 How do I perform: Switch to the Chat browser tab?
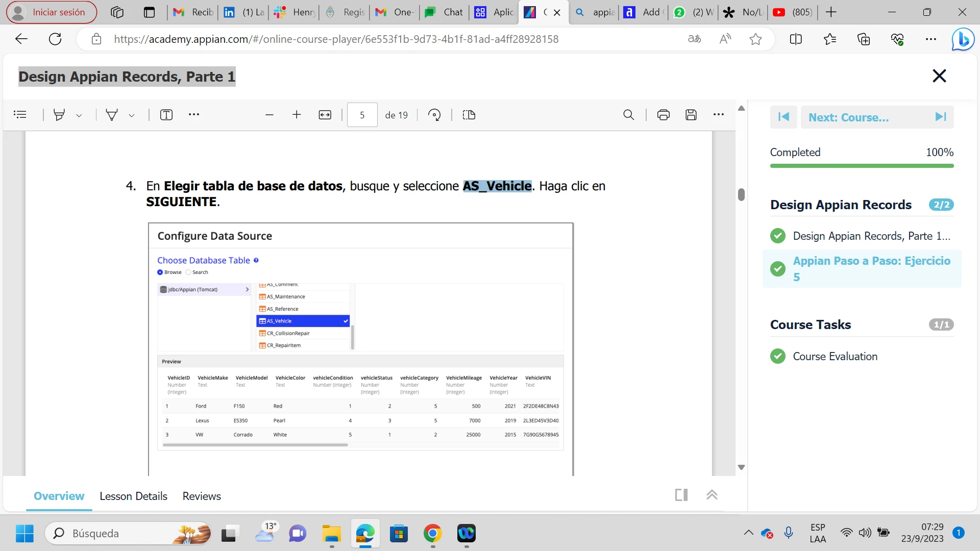444,12
